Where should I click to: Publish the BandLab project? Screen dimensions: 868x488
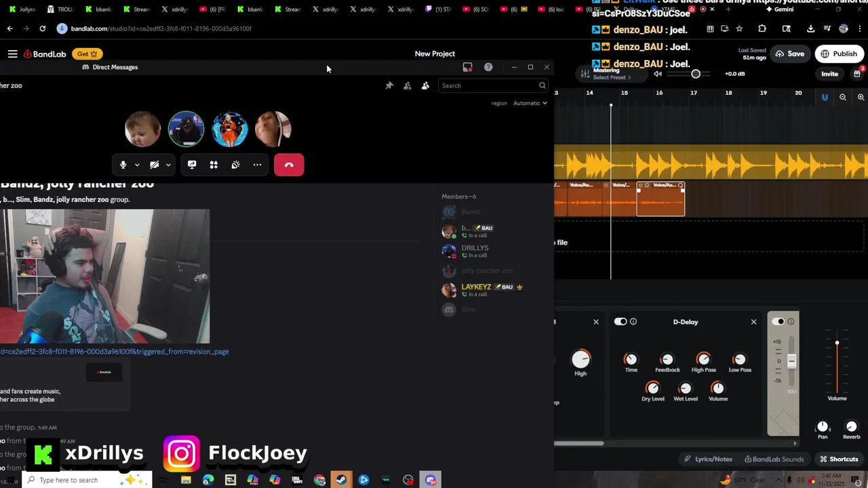840,54
